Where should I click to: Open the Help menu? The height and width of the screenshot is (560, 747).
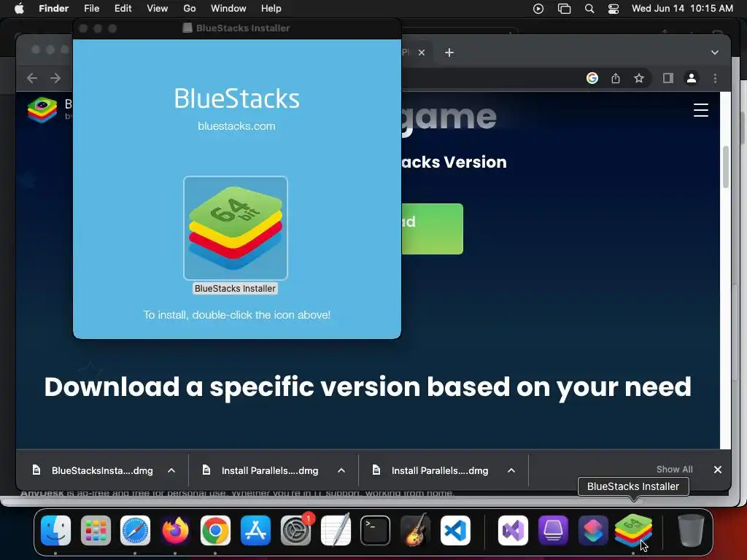271,9
